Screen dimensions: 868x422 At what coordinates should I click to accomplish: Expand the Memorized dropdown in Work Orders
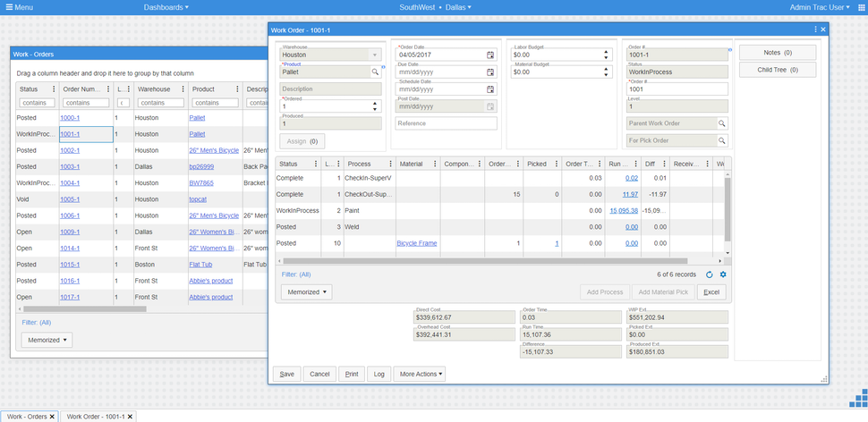47,340
